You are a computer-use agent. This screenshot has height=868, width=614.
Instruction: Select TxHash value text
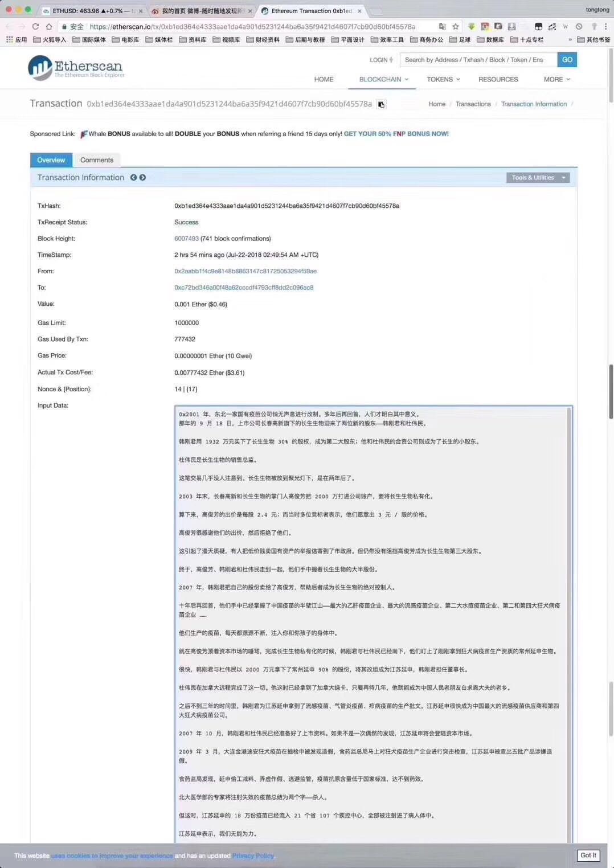286,206
